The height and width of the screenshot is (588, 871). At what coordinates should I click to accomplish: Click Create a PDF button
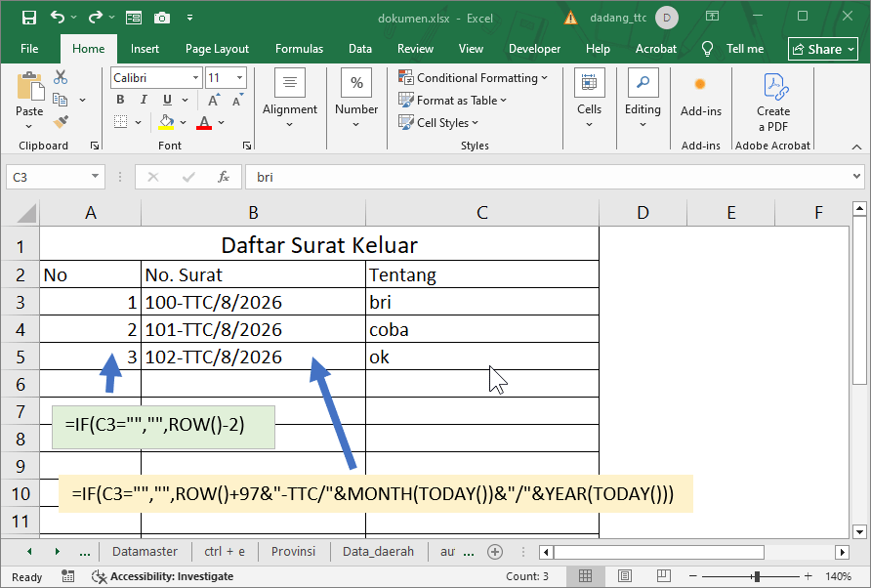773,103
